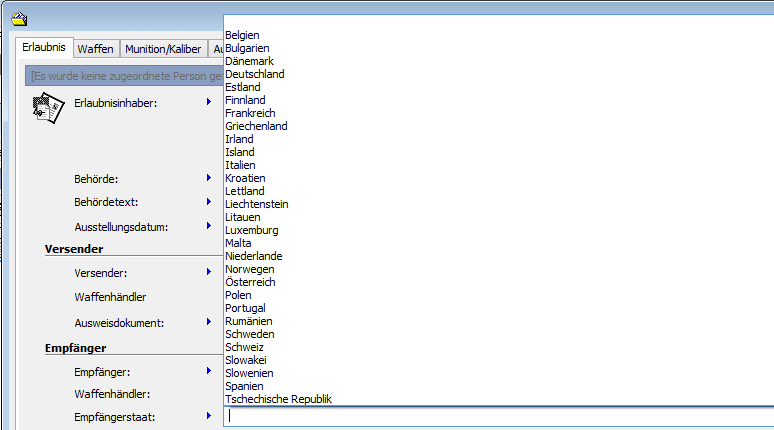Select Belgien from the country list

click(243, 35)
